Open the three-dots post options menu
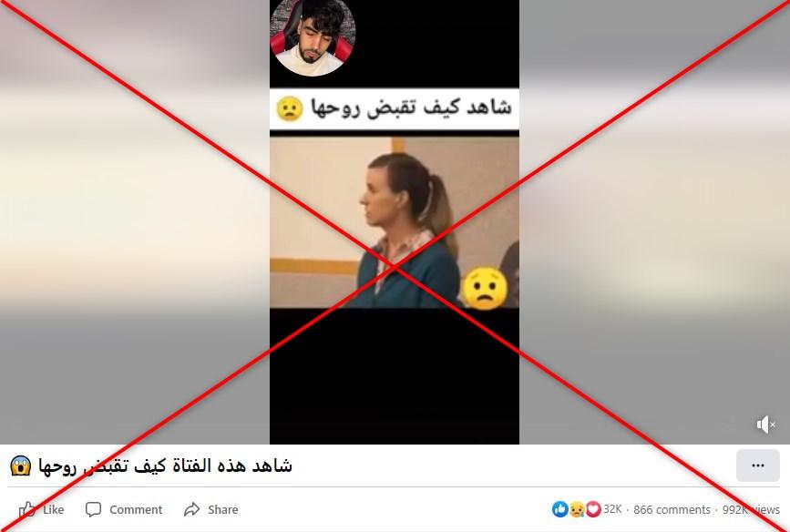 tap(758, 465)
